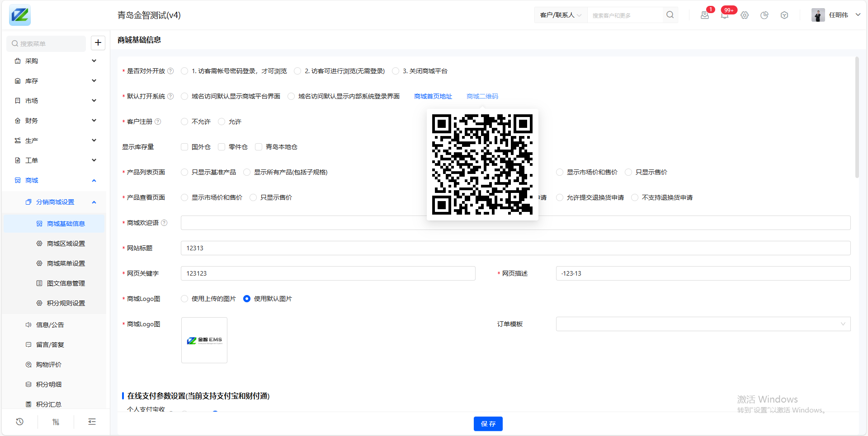Open the contacts icon with badge 1
868x436 pixels.
coord(705,15)
